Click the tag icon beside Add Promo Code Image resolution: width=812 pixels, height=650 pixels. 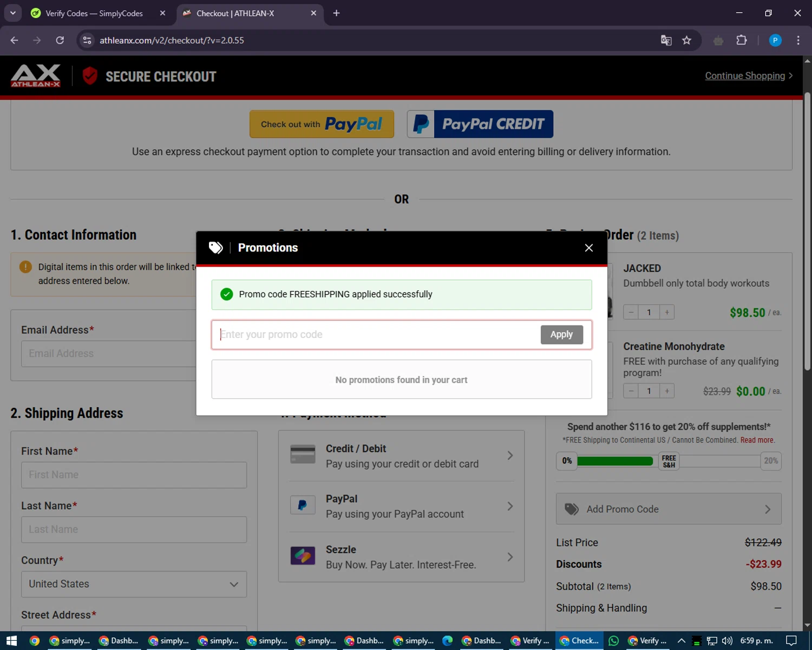pyautogui.click(x=572, y=509)
